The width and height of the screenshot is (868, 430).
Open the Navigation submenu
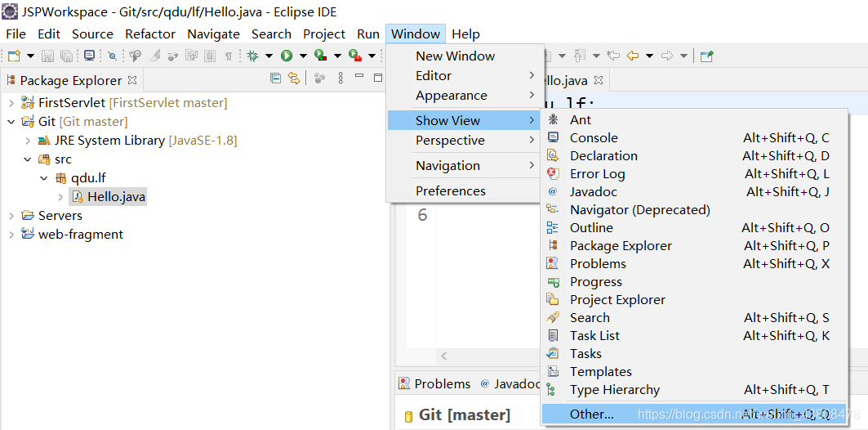coord(463,166)
